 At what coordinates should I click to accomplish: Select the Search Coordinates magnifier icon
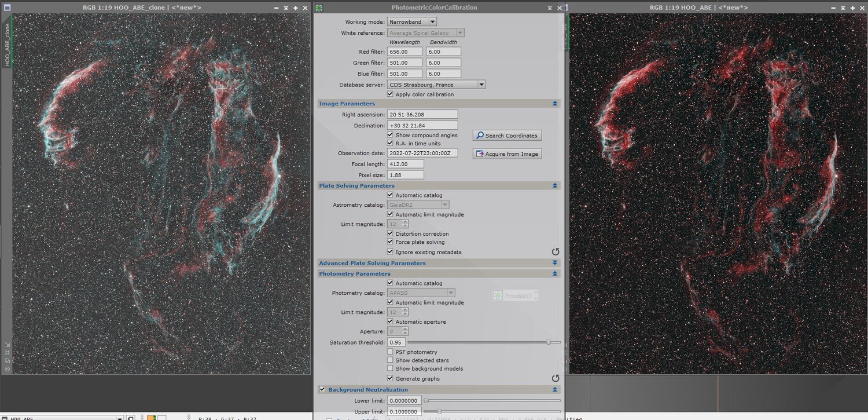click(481, 135)
